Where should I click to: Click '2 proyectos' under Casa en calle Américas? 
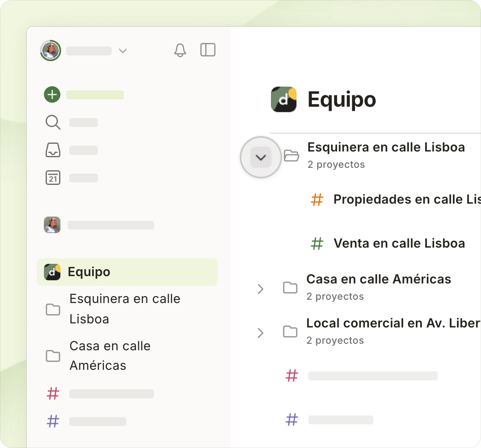335,296
